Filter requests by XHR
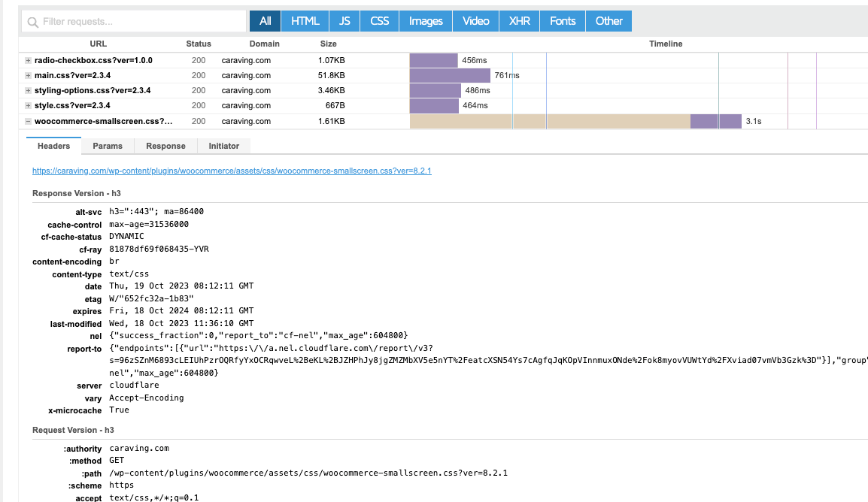 [519, 21]
